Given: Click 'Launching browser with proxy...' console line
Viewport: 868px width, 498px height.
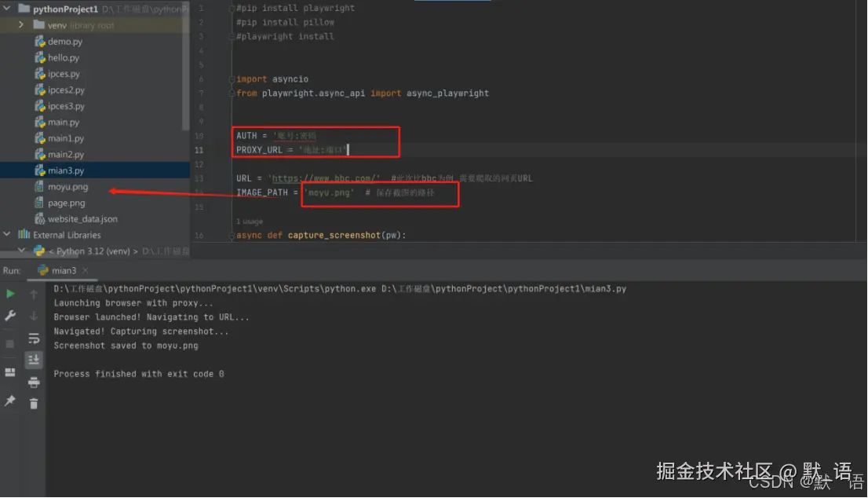Looking at the screenshot, I should coord(133,303).
